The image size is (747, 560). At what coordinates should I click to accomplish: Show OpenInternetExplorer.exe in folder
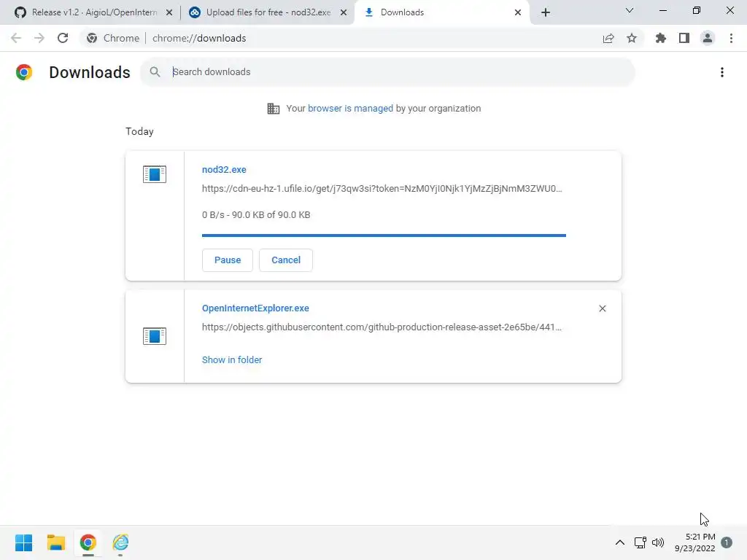click(x=231, y=360)
